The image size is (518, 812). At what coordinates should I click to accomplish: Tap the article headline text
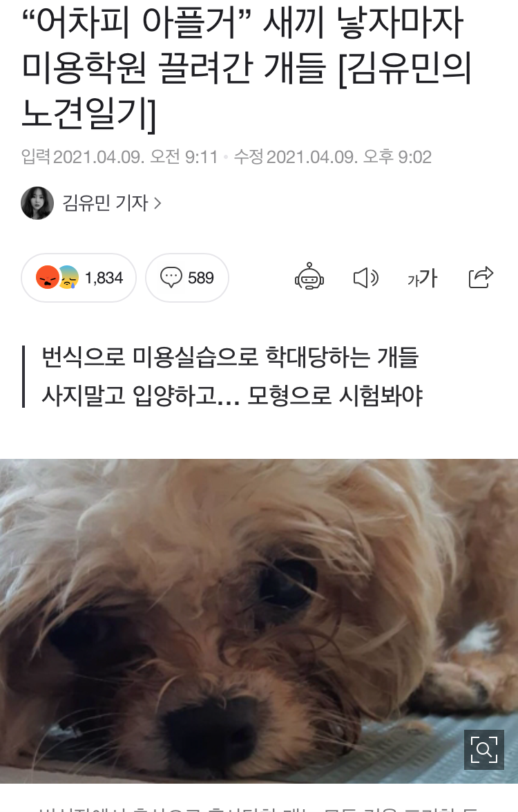click(x=247, y=67)
